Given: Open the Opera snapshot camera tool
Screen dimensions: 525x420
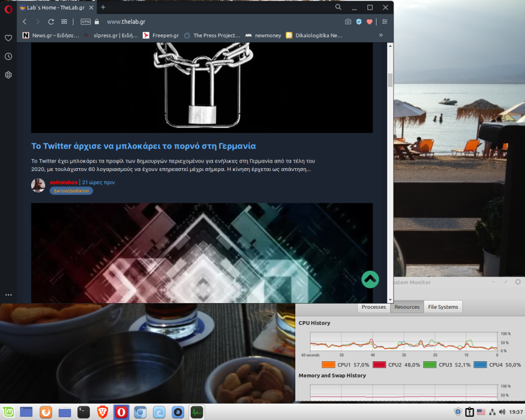Looking at the screenshot, I should point(348,21).
